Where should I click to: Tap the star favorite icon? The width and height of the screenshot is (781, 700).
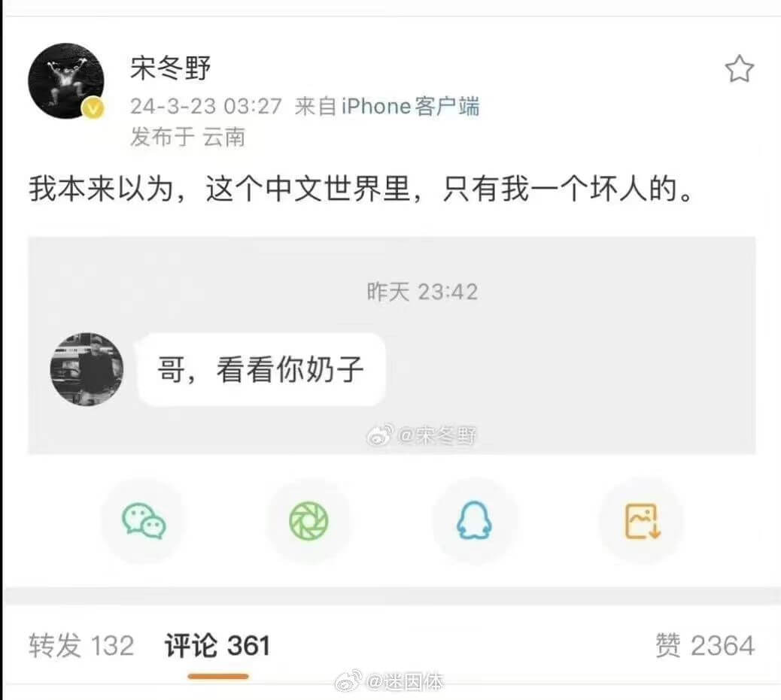click(x=739, y=68)
